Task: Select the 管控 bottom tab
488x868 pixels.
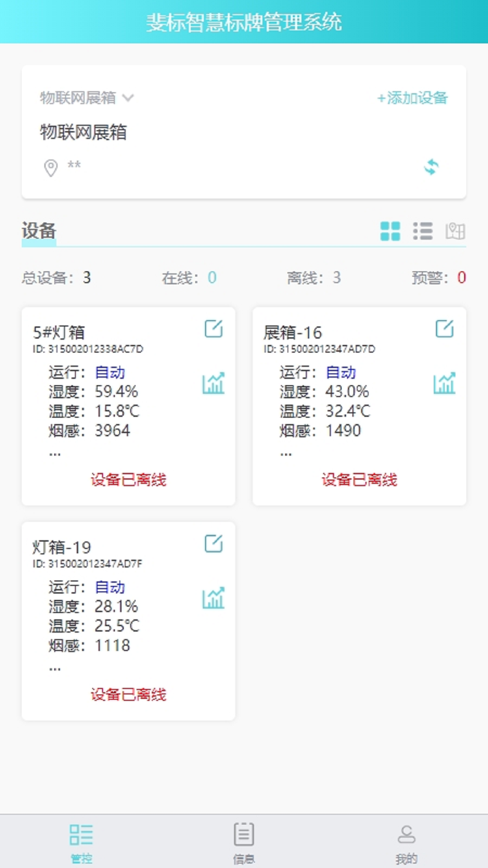Action: tap(81, 842)
